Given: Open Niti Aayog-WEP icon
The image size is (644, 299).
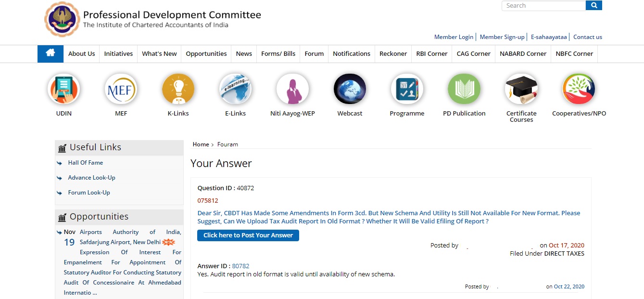Looking at the screenshot, I should click(x=292, y=90).
